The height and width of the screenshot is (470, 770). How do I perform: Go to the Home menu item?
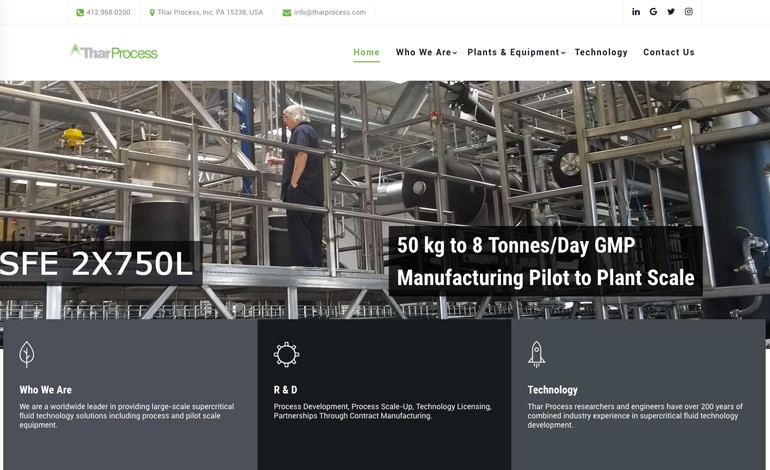coord(366,52)
